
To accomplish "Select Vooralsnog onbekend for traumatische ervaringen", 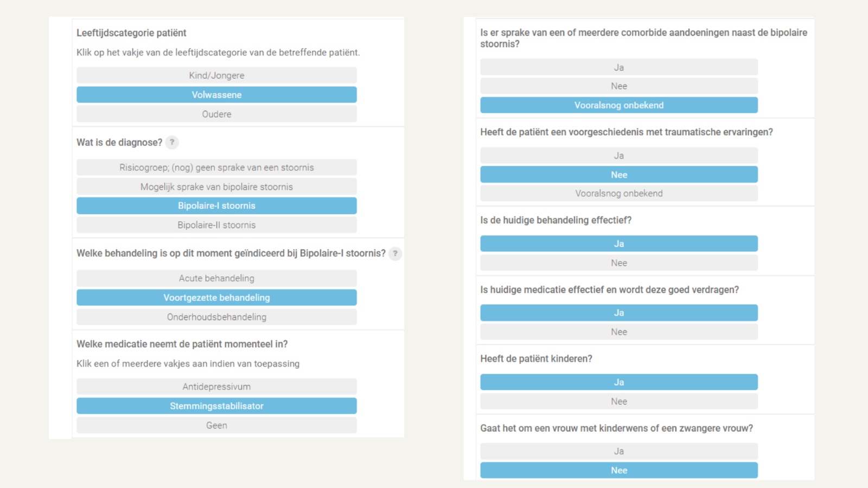I will pos(618,194).
